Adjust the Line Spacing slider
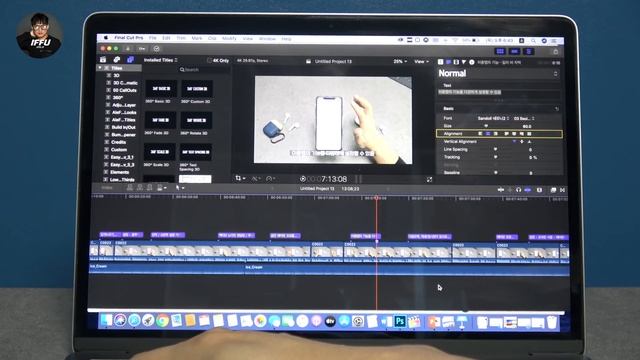The image size is (640, 360). (496, 149)
